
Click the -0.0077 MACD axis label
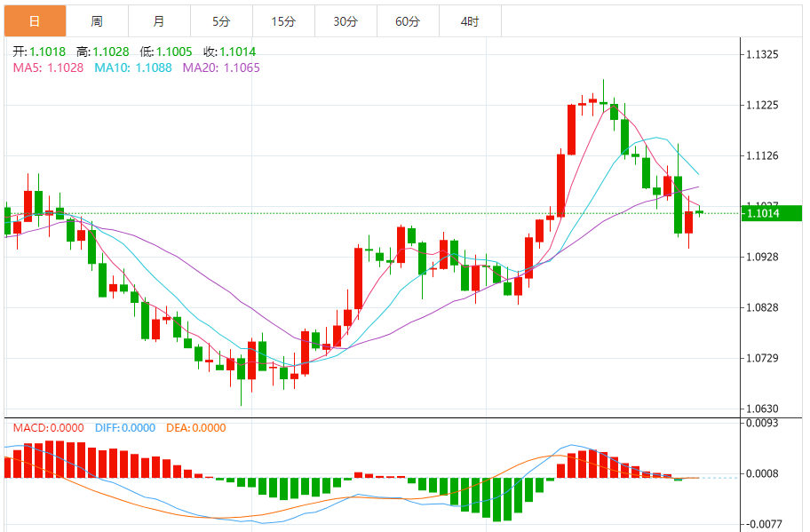click(x=762, y=524)
